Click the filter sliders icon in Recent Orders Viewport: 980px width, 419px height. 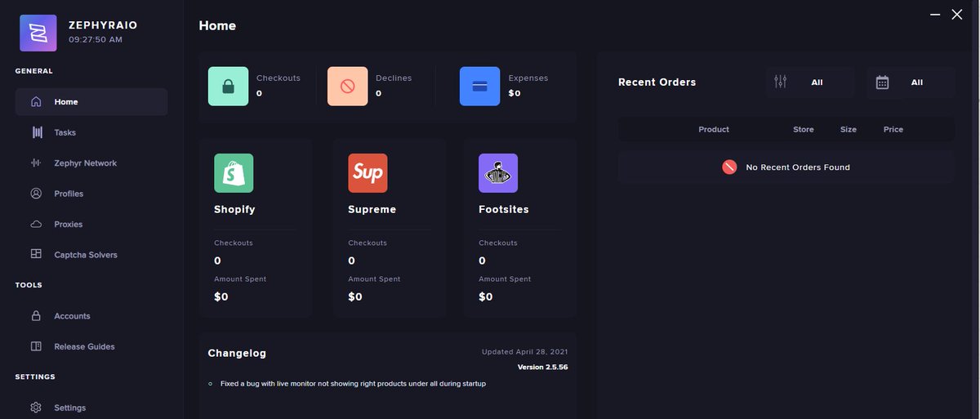tap(780, 82)
